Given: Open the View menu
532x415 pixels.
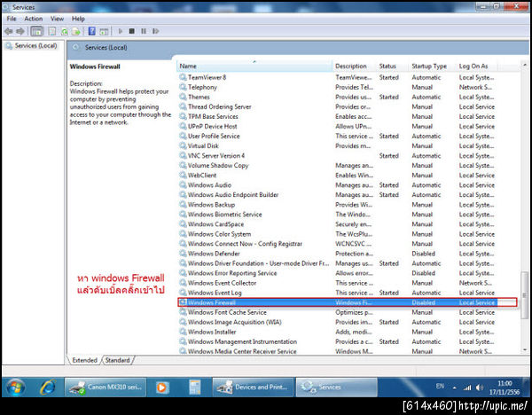Looking at the screenshot, I should click(x=57, y=19).
